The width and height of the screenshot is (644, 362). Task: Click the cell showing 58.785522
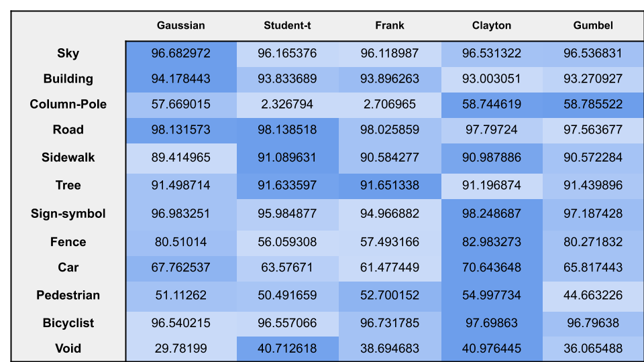593,105
